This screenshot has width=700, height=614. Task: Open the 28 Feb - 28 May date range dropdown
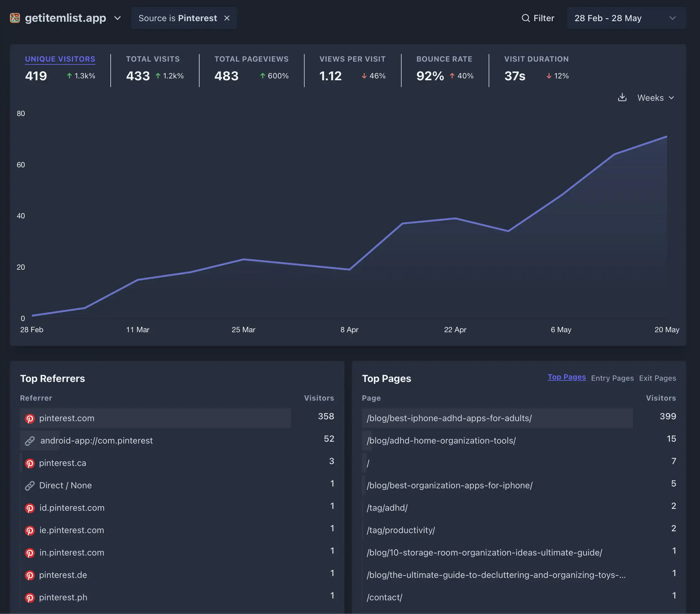[x=626, y=18]
